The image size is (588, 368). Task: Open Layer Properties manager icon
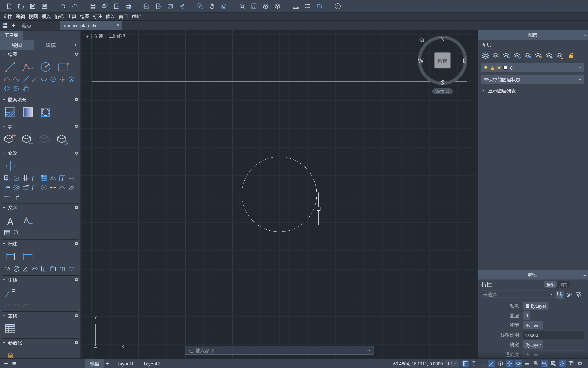click(485, 56)
